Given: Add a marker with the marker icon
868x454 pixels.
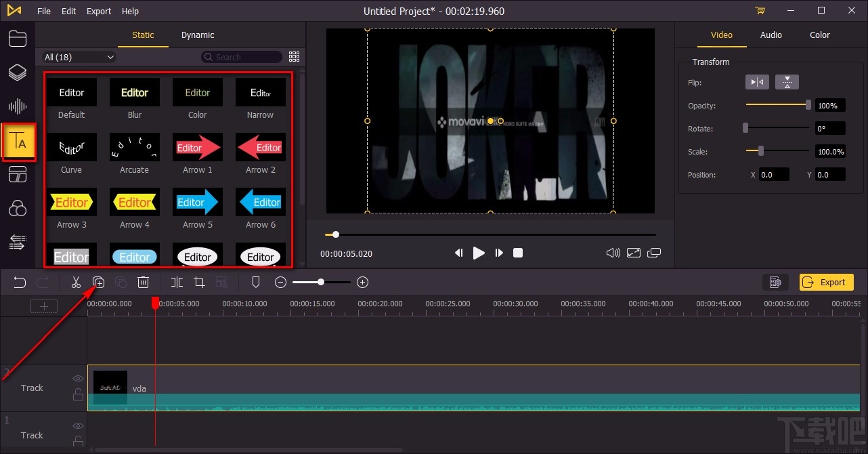Looking at the screenshot, I should pyautogui.click(x=256, y=283).
